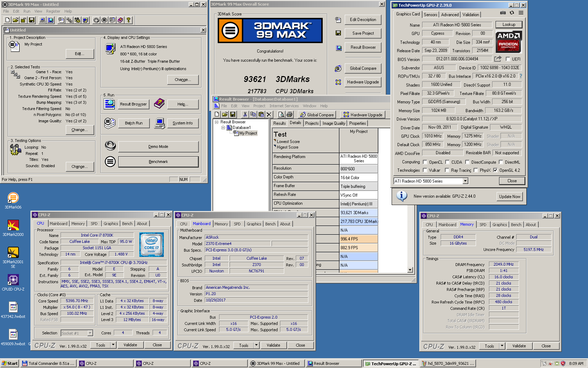The height and width of the screenshot is (368, 588).
Task: Click Save Project in Overall Score window
Action: (x=363, y=33)
